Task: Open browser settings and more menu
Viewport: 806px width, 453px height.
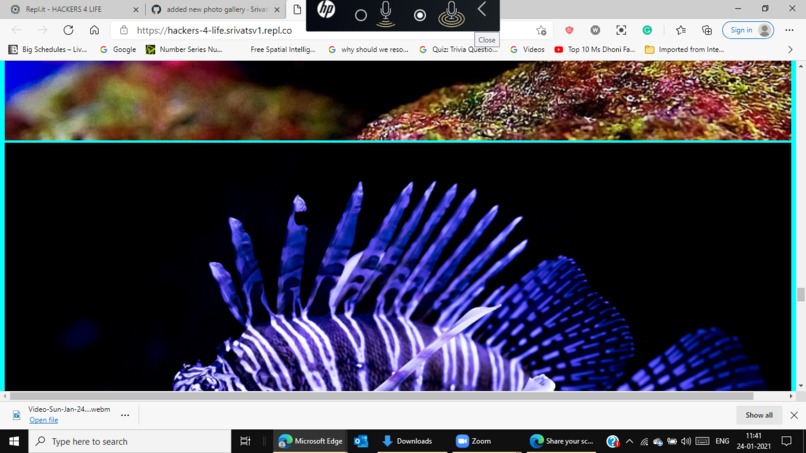Action: (790, 30)
